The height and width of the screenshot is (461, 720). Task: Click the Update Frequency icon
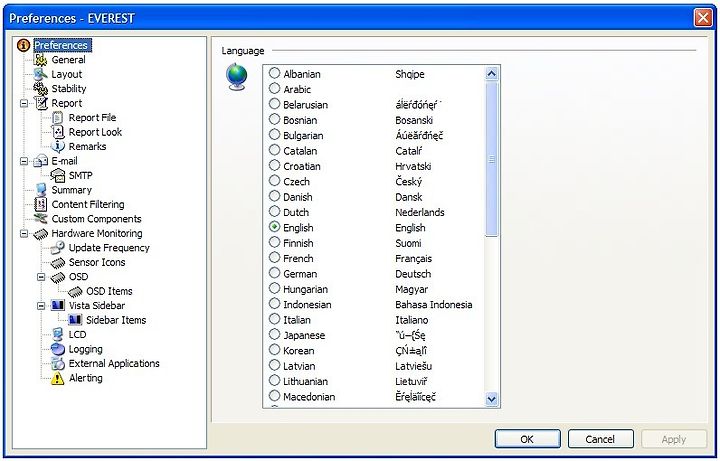[x=57, y=247]
